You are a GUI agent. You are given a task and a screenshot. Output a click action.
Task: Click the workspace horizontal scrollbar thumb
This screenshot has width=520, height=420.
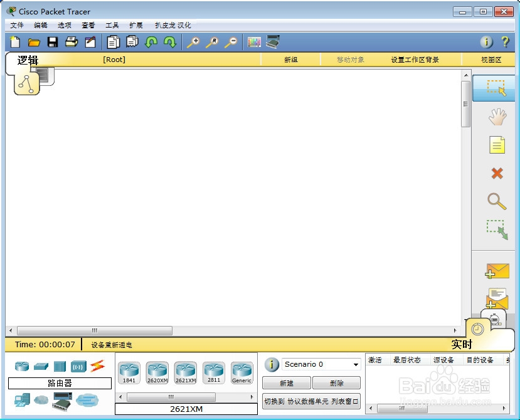pos(95,330)
